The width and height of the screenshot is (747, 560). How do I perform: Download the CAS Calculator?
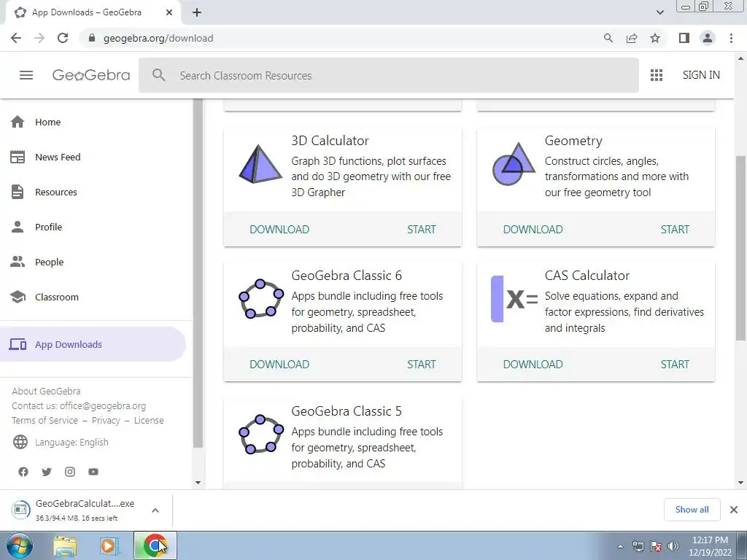click(533, 364)
